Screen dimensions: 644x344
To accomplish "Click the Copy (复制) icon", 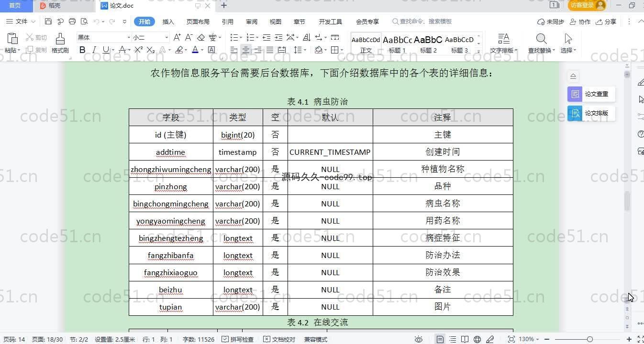I will pos(30,50).
